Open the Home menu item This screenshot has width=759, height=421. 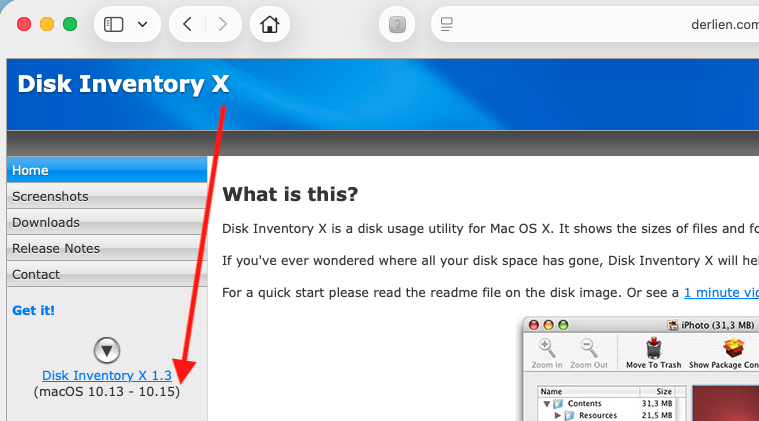[x=107, y=170]
